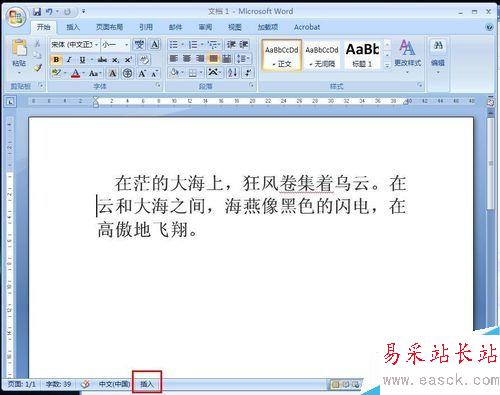Activate the Format Painter brush
Viewport: 500px width, 395px height.
pyautogui.click(x=37, y=68)
